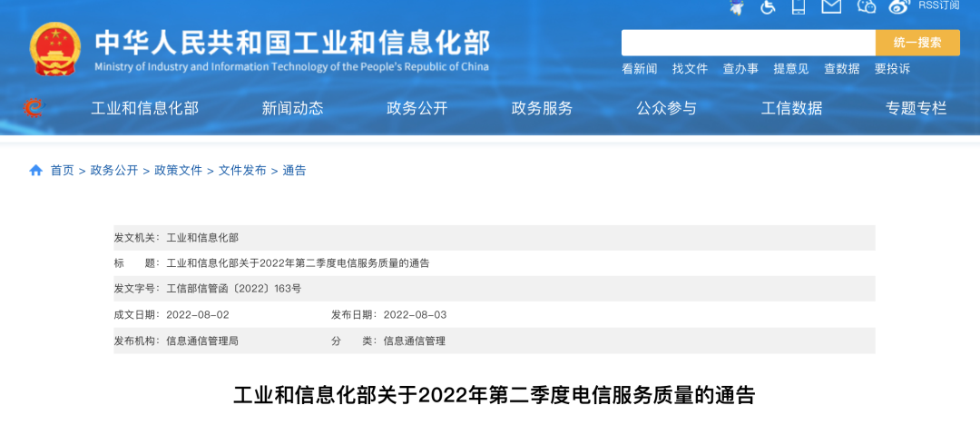Image resolution: width=980 pixels, height=435 pixels.
Task: Focus the site search input field
Action: pyautogui.click(x=748, y=43)
